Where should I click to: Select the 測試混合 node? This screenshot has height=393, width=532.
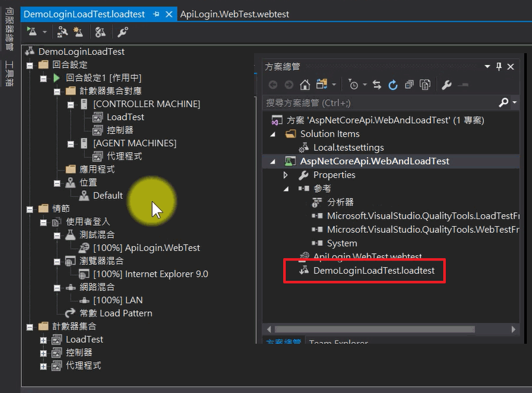[97, 235]
